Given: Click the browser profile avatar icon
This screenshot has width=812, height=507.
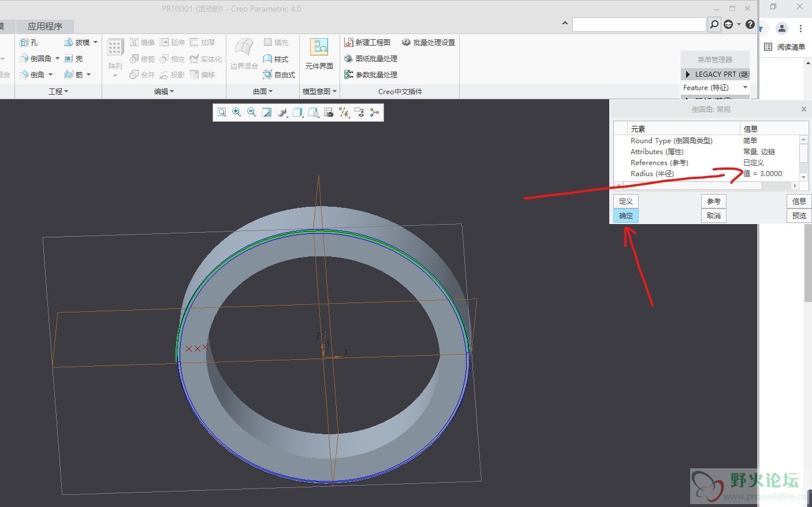Looking at the screenshot, I should [782, 28].
